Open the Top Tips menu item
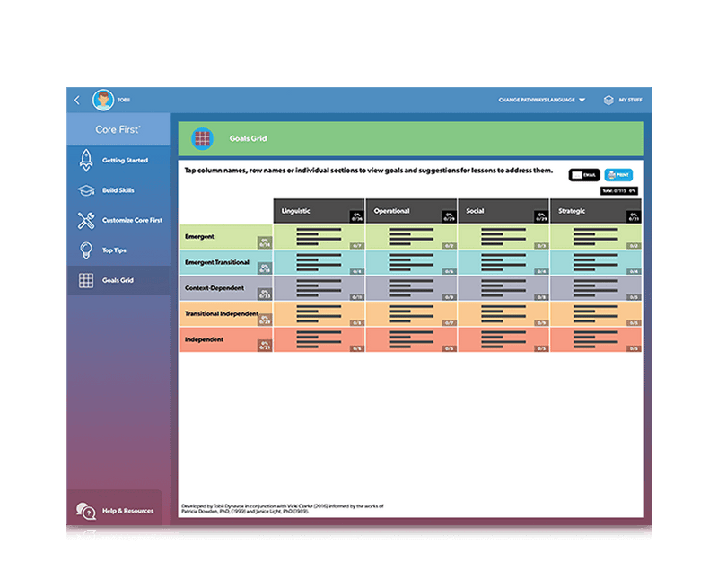Screen dimensions: 718x588 pyautogui.click(x=118, y=250)
